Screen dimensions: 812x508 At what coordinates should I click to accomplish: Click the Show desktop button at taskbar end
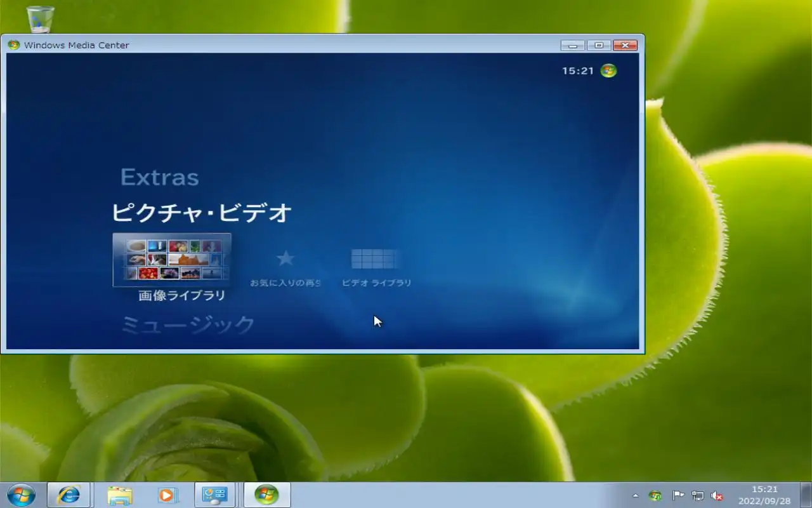click(x=806, y=495)
